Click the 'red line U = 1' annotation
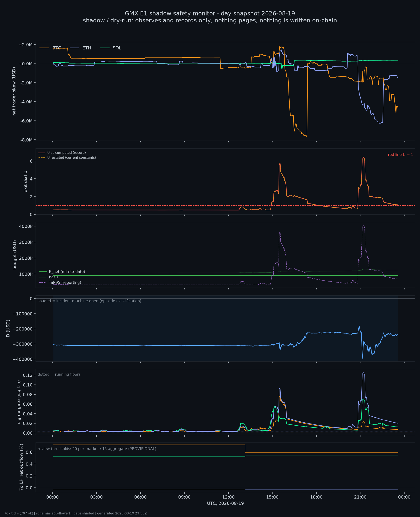 point(400,155)
